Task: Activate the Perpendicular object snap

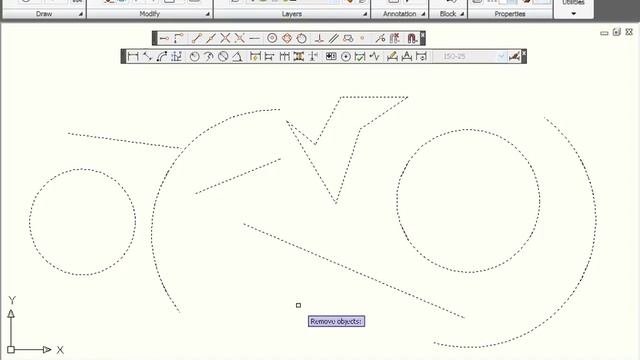Action: 319,38
